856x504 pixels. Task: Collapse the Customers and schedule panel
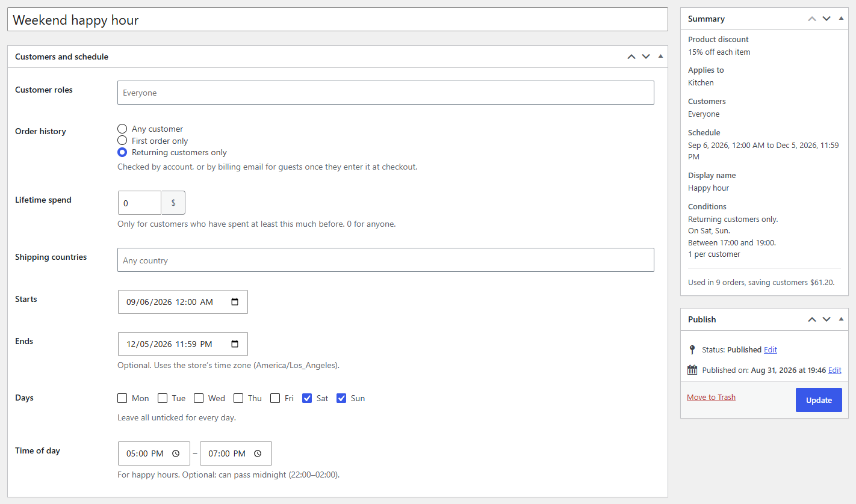pyautogui.click(x=660, y=57)
